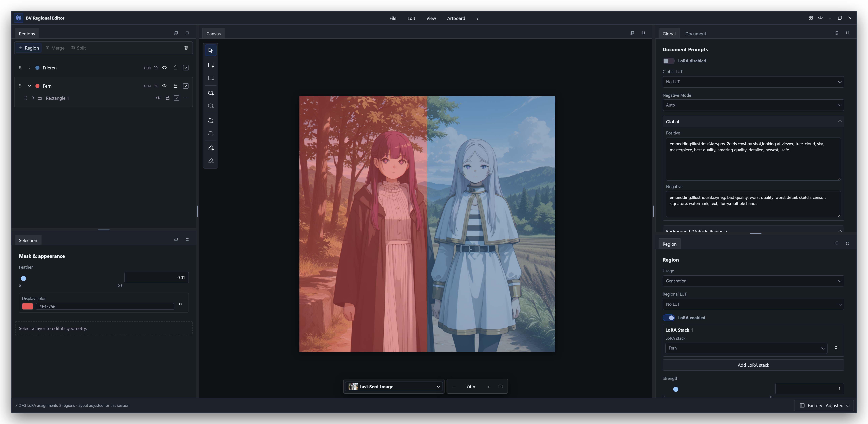Disable the region LoRA enabled toggle
Image resolution: width=868 pixels, height=424 pixels.
tap(669, 318)
